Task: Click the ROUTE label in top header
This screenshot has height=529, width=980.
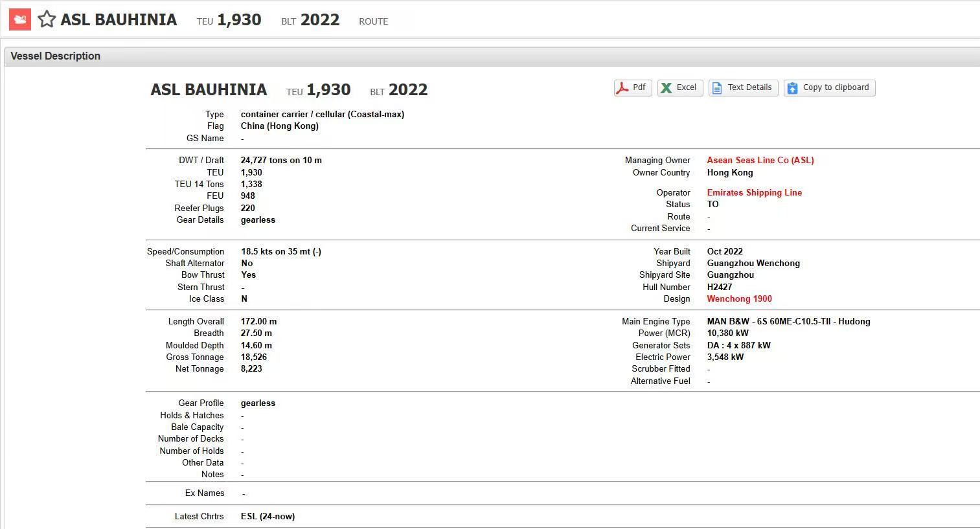Action: (x=374, y=21)
